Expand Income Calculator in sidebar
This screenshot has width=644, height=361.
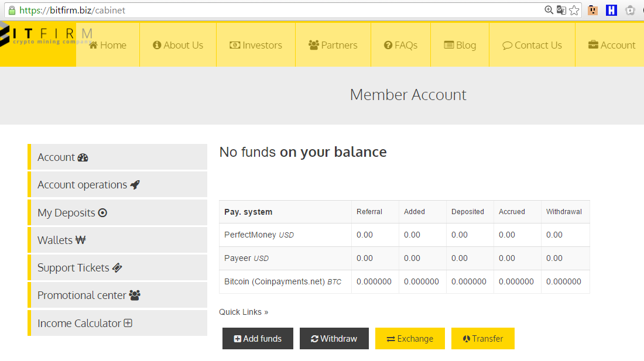[x=85, y=323]
